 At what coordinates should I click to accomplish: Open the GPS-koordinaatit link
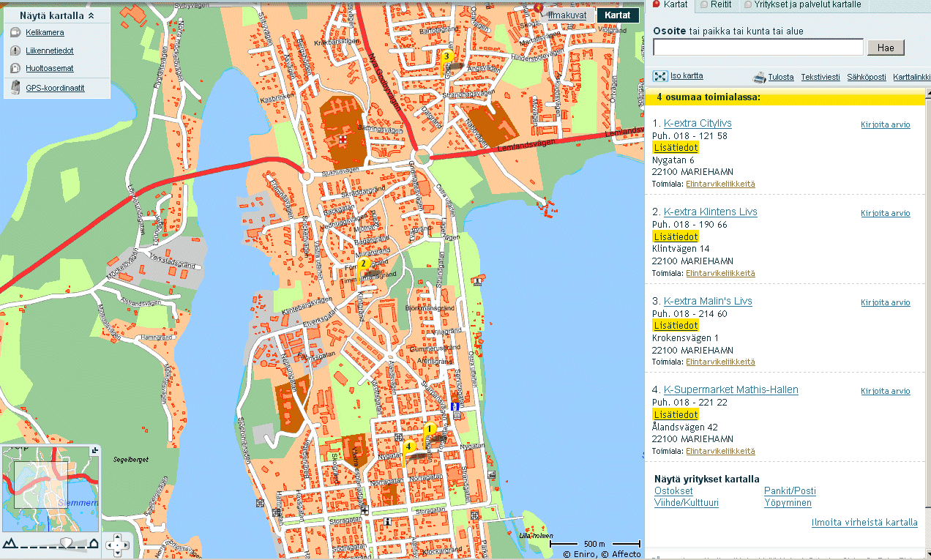pos(55,88)
